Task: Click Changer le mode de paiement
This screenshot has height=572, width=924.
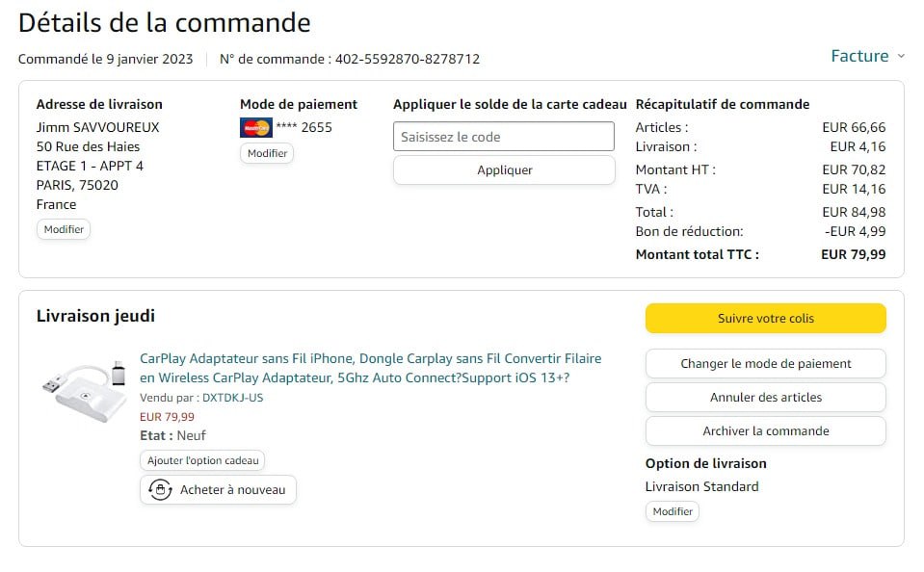Action: point(765,364)
